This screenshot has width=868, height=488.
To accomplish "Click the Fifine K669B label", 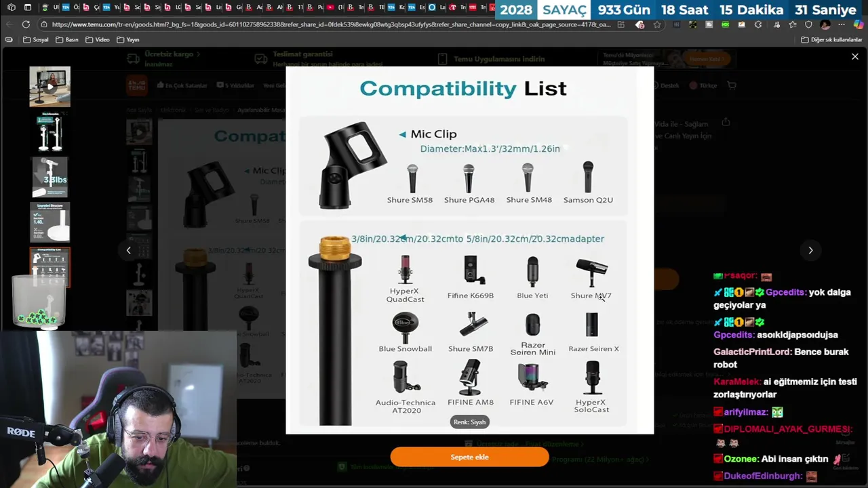I will (471, 296).
